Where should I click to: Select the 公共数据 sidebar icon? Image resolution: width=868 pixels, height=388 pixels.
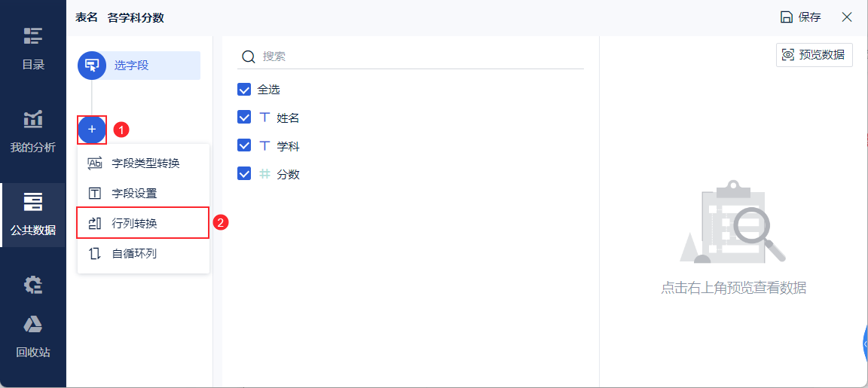33,202
